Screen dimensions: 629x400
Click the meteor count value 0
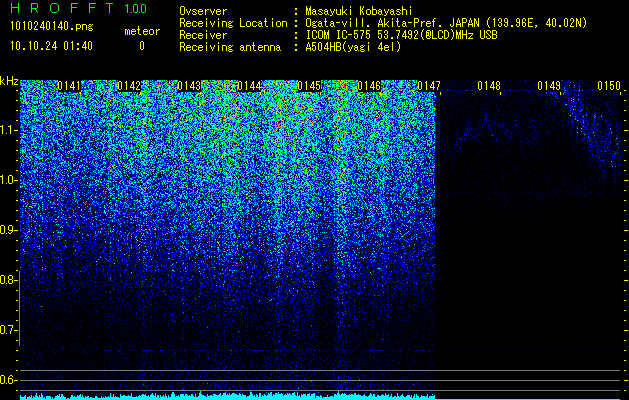point(142,46)
